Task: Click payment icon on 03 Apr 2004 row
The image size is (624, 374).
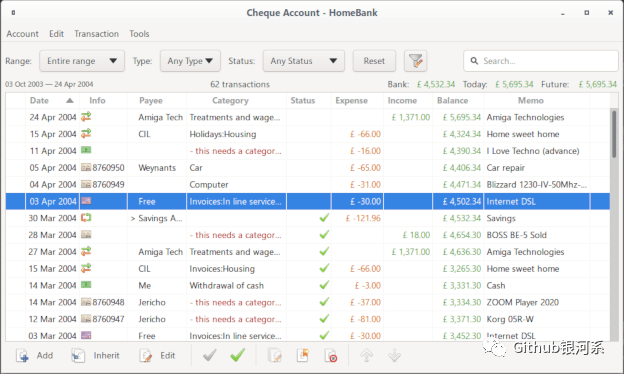Action: [x=86, y=201]
